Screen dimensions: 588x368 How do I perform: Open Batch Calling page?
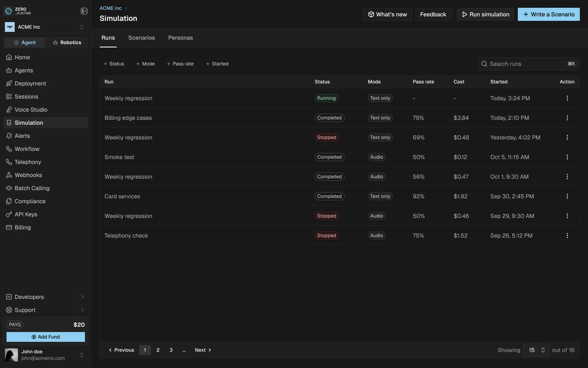click(x=46, y=188)
